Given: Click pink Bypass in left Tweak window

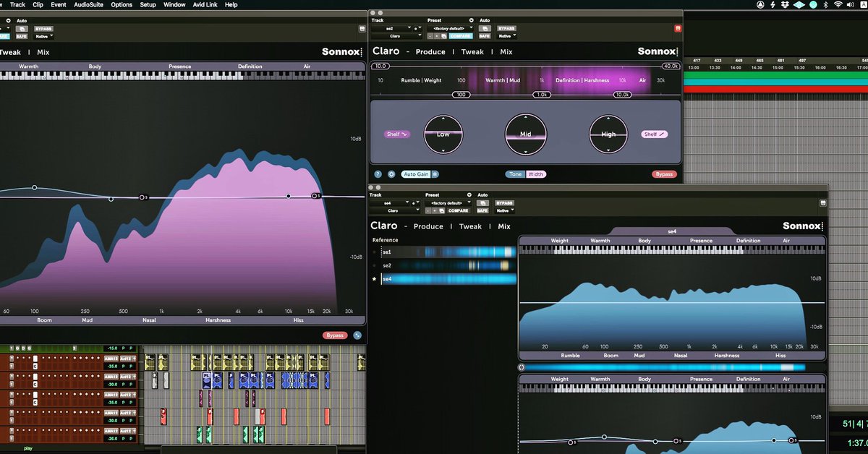Looking at the screenshot, I should coord(335,335).
